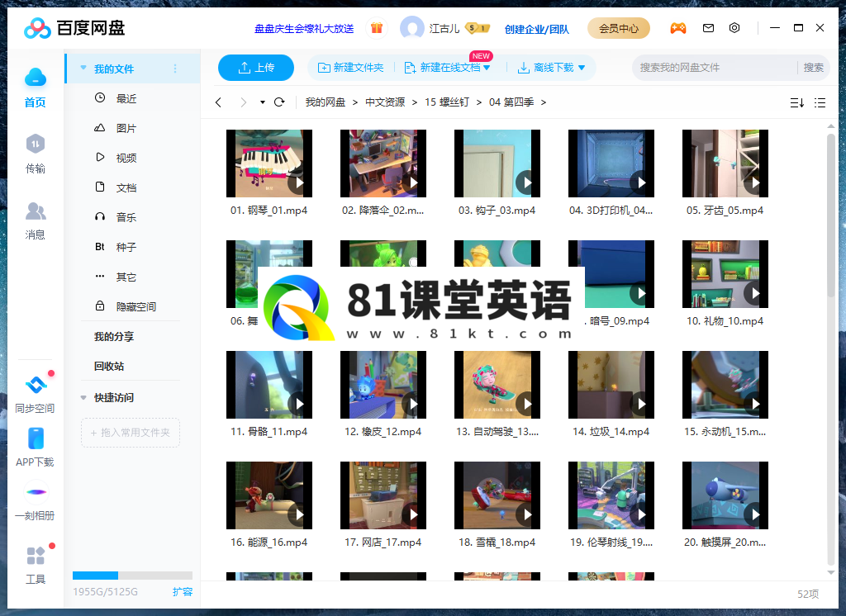
Task: Click the 新建文件夹 button
Action: pyautogui.click(x=350, y=68)
